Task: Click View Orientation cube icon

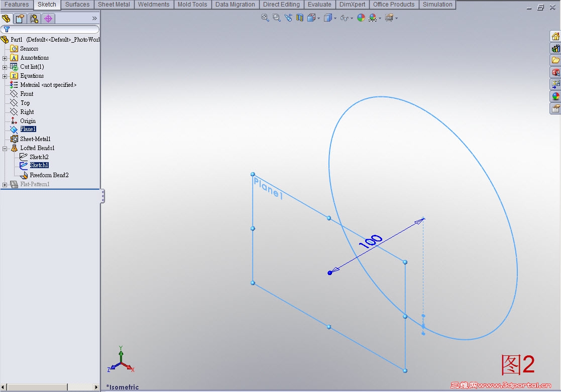Action: pyautogui.click(x=311, y=18)
